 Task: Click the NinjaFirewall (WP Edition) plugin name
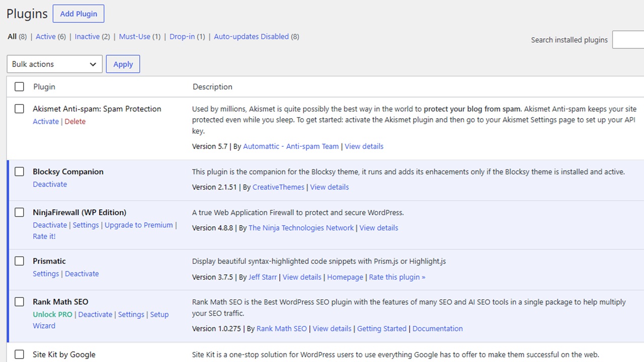pyautogui.click(x=79, y=212)
